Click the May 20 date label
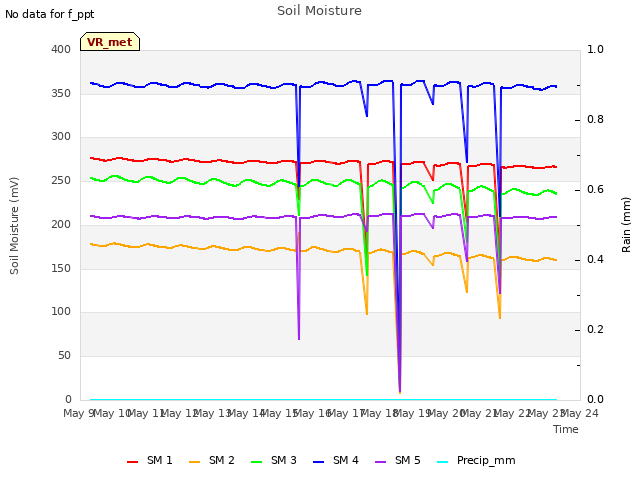 tap(446, 414)
